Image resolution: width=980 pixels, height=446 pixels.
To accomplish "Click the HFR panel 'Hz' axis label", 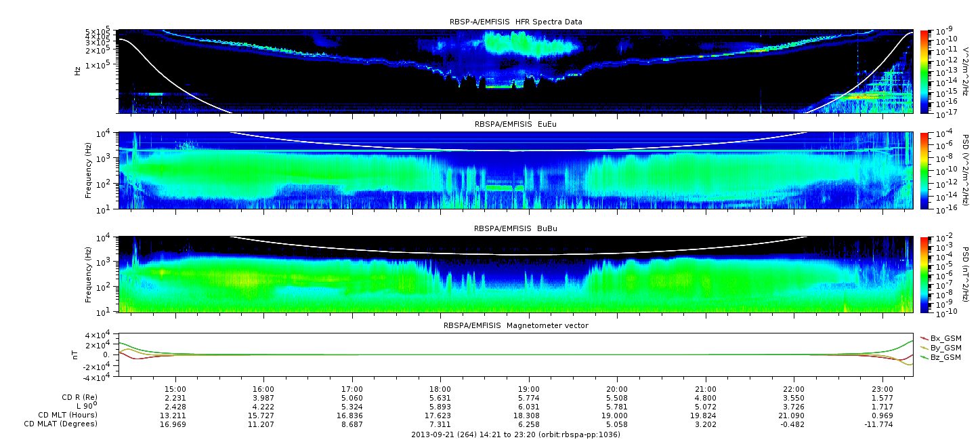I will click(79, 70).
